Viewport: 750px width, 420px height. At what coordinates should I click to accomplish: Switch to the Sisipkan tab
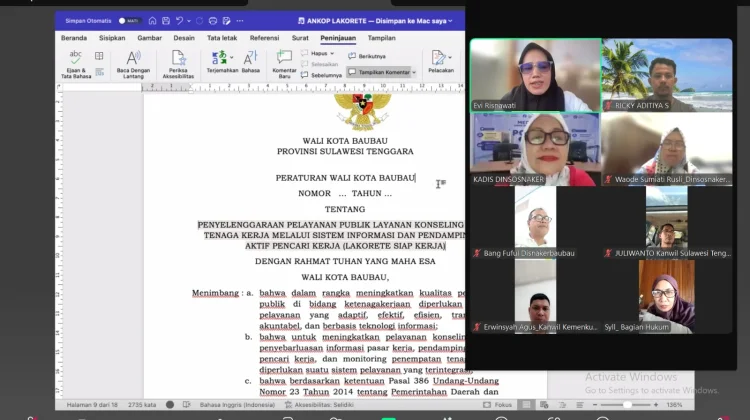coord(112,38)
